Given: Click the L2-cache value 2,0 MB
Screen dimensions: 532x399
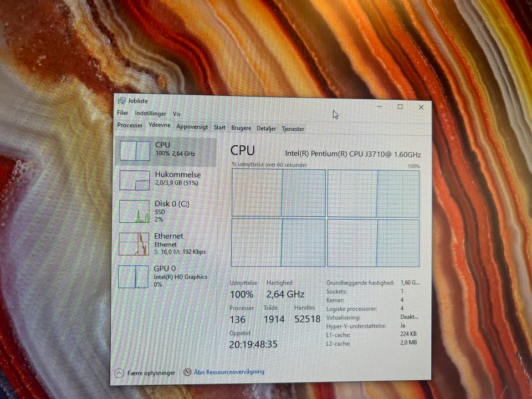Looking at the screenshot, I should point(408,342).
